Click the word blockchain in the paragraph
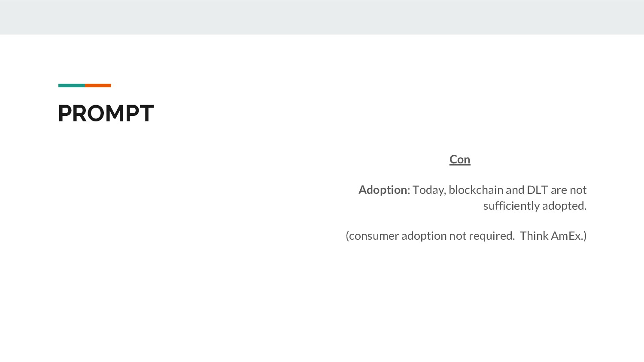This screenshot has width=644, height=362. pos(476,190)
